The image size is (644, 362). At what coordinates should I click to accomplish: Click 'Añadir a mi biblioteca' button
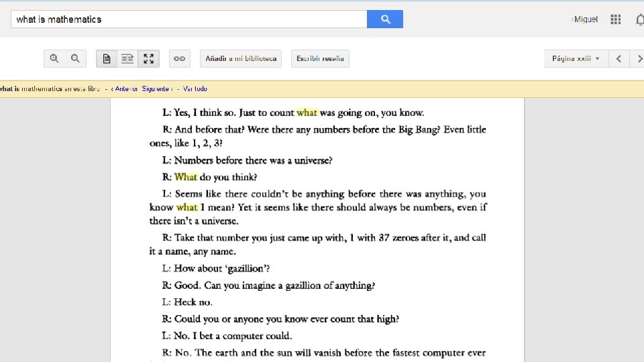click(x=241, y=59)
